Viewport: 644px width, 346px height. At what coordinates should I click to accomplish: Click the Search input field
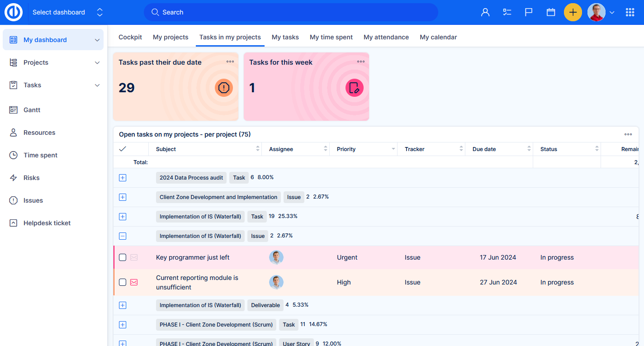290,12
